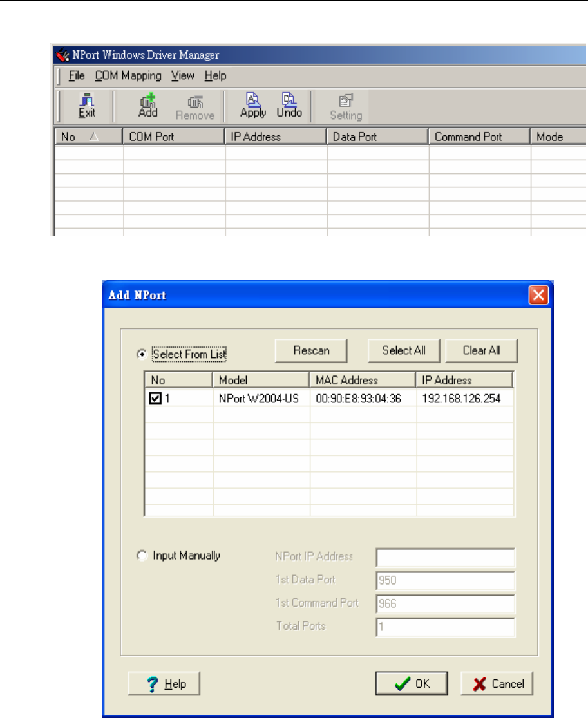Click the Apply toolbar icon
The width and height of the screenshot is (588, 718).
click(x=253, y=106)
